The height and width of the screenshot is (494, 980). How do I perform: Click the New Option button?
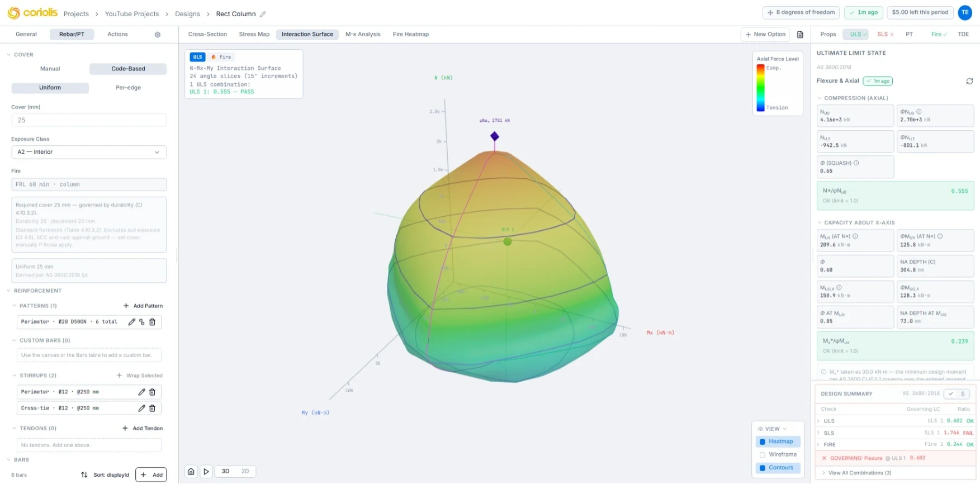click(x=765, y=35)
